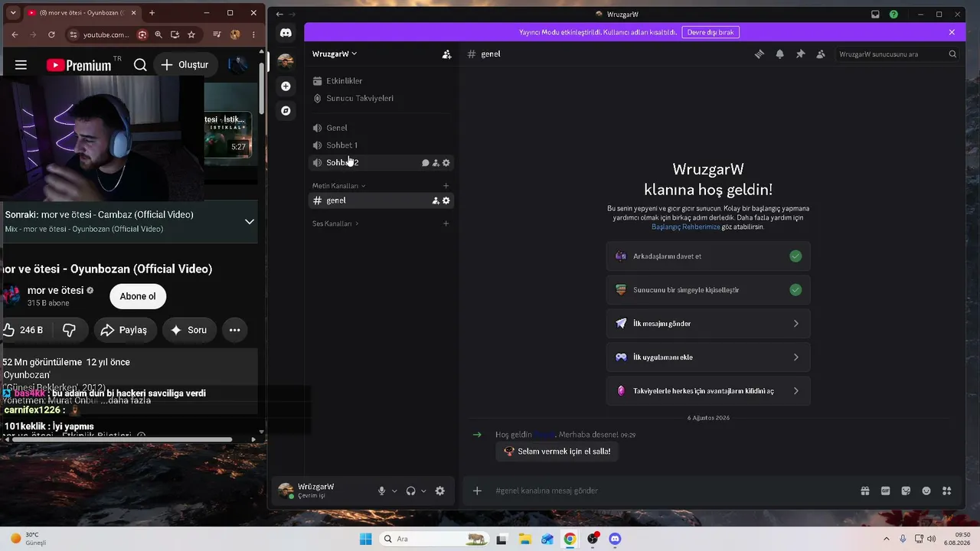This screenshot has width=980, height=551.
Task: Open attachment plus button in message bar
Action: pyautogui.click(x=477, y=491)
